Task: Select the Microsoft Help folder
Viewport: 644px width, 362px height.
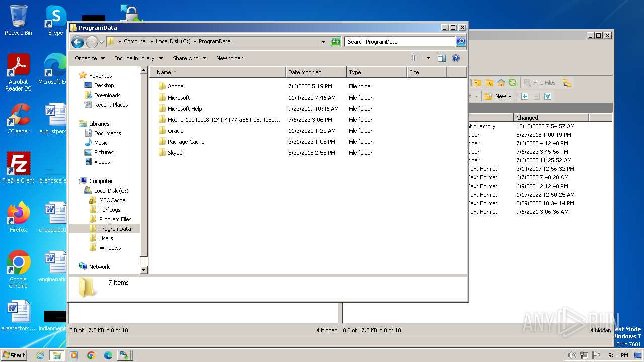Action: [185, 109]
